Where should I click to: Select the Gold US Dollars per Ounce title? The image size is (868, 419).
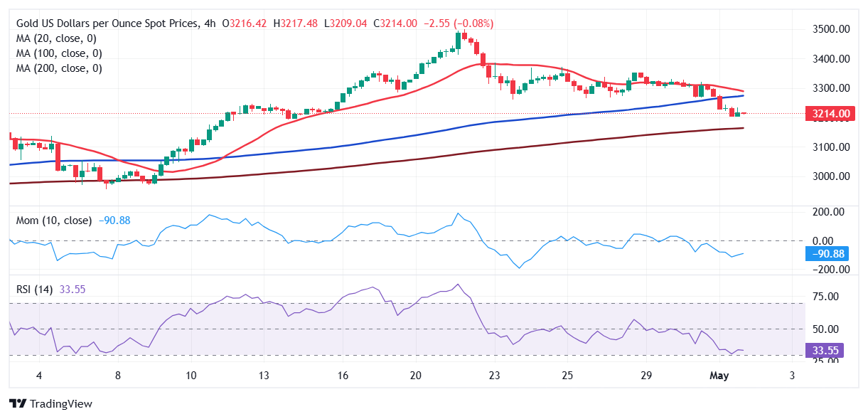[x=102, y=23]
